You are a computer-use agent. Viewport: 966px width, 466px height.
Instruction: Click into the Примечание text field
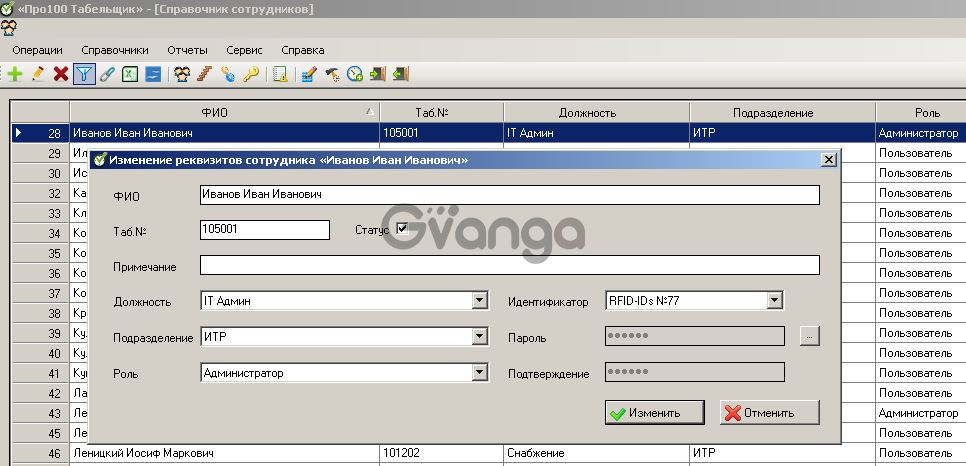click(x=509, y=265)
